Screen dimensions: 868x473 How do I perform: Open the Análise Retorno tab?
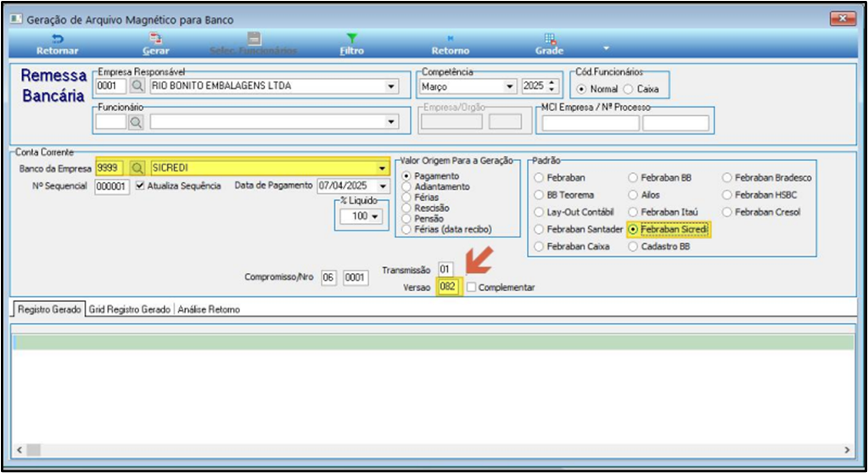[x=209, y=309]
